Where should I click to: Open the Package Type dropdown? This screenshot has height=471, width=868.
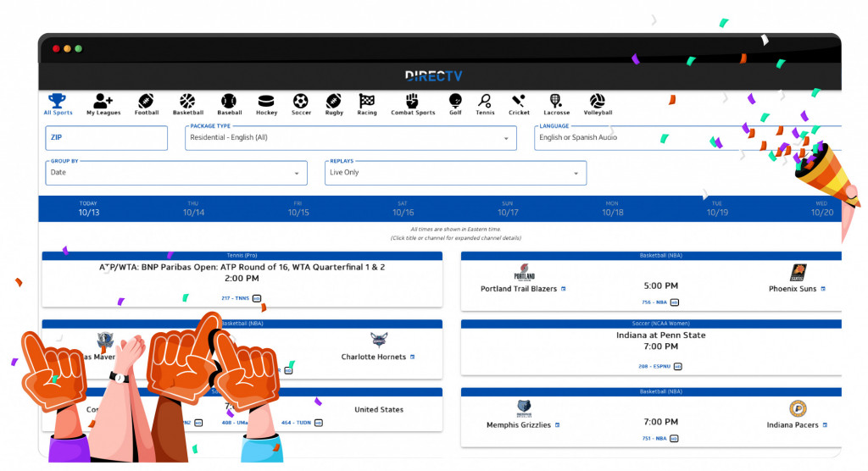[x=350, y=138]
